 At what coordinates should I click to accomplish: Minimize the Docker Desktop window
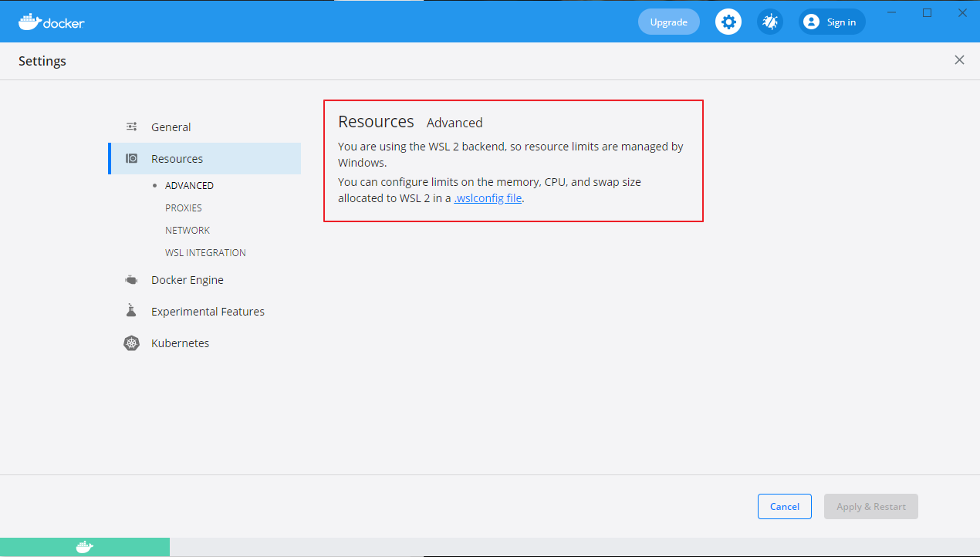pos(891,13)
